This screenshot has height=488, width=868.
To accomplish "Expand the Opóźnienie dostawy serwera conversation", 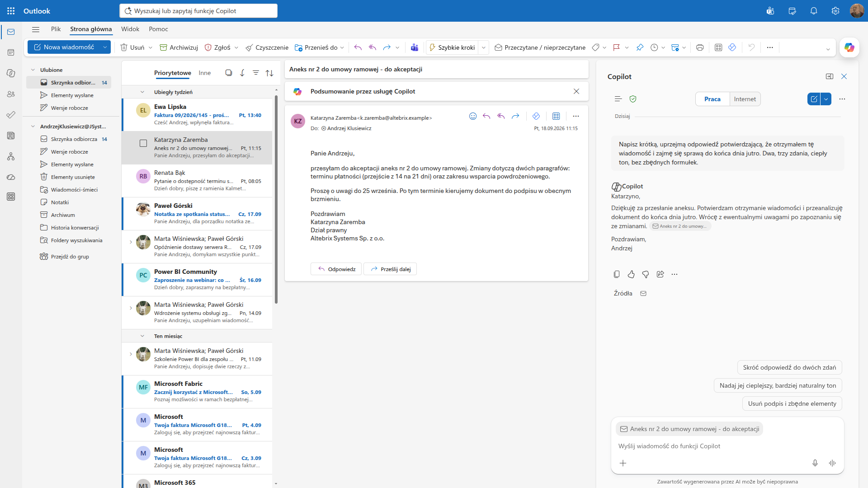I will click(x=131, y=242).
